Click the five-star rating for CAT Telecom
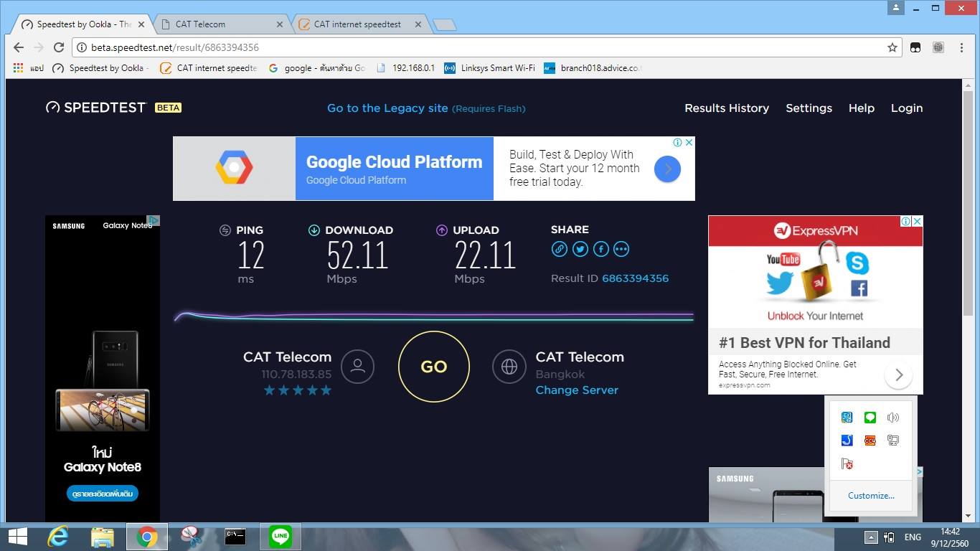Viewport: 980px width, 551px height. [298, 390]
